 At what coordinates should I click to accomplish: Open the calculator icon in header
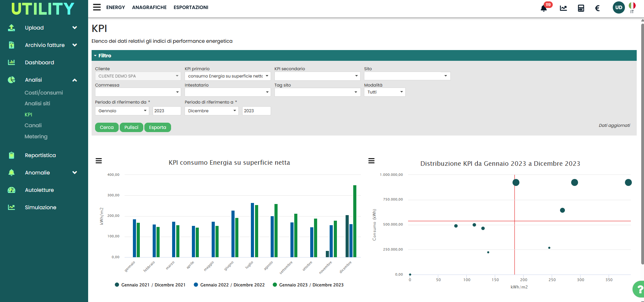click(581, 8)
